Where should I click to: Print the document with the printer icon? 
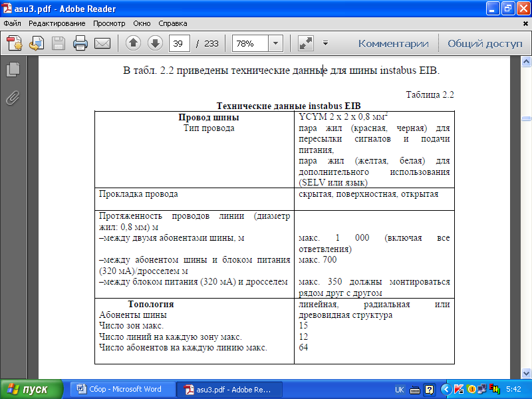[80, 43]
